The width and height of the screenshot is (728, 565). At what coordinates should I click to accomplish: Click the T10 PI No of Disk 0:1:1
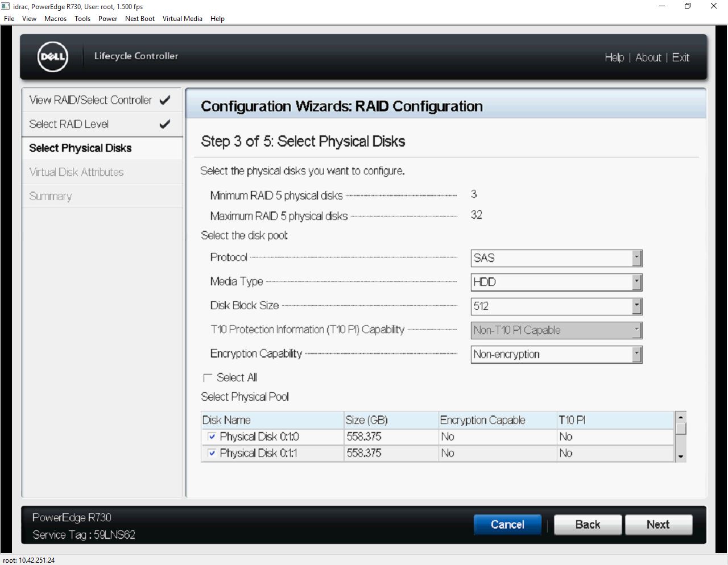tap(565, 453)
